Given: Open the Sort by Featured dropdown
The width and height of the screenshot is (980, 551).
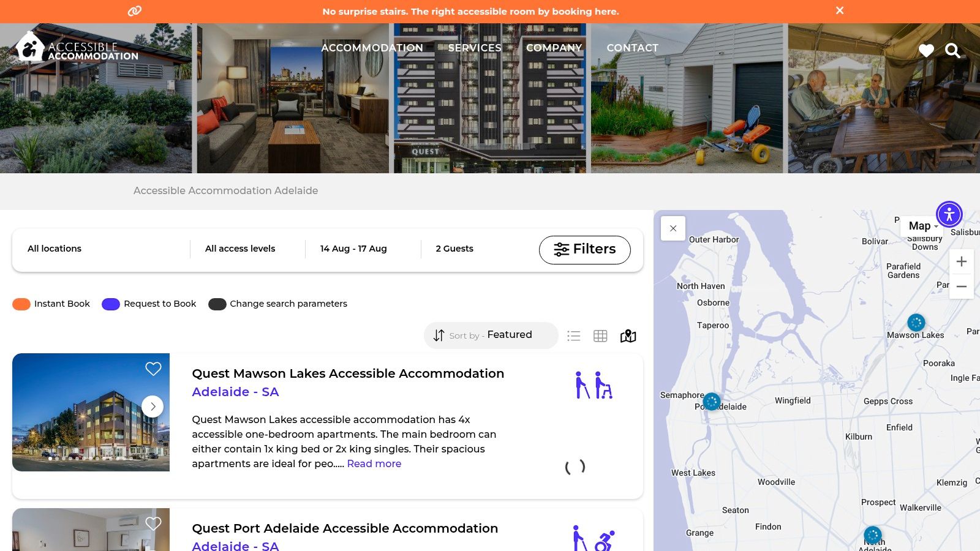Looking at the screenshot, I should click(x=491, y=335).
